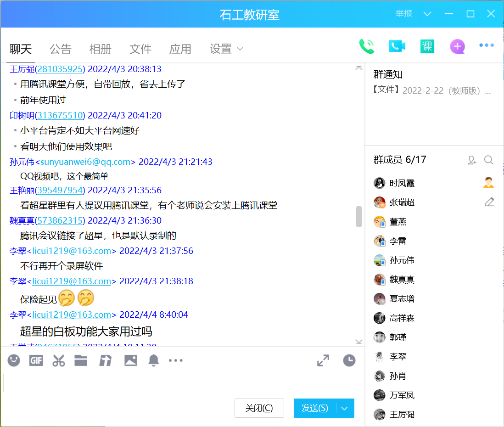Open the send options dropdown arrow
The width and height of the screenshot is (504, 427).
[346, 408]
